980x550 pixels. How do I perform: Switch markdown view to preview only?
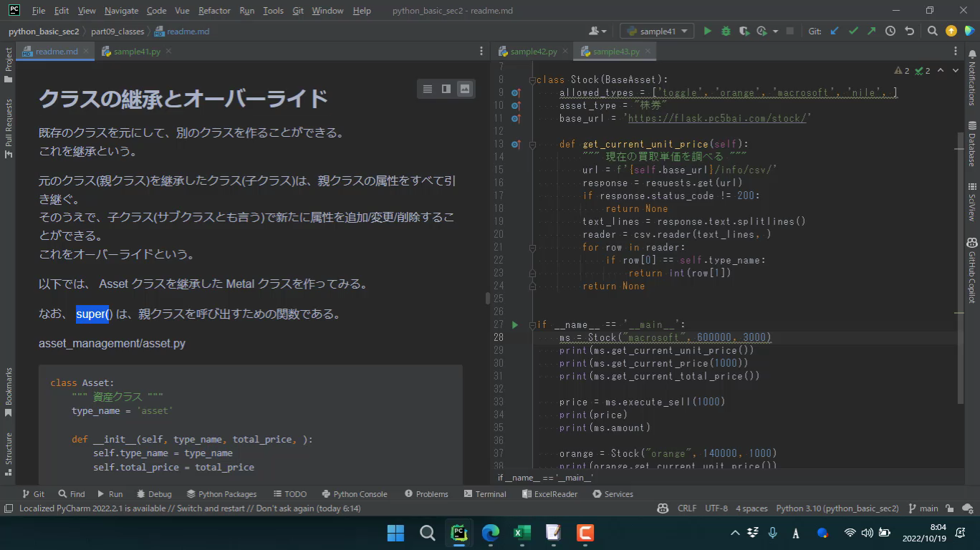click(x=465, y=89)
